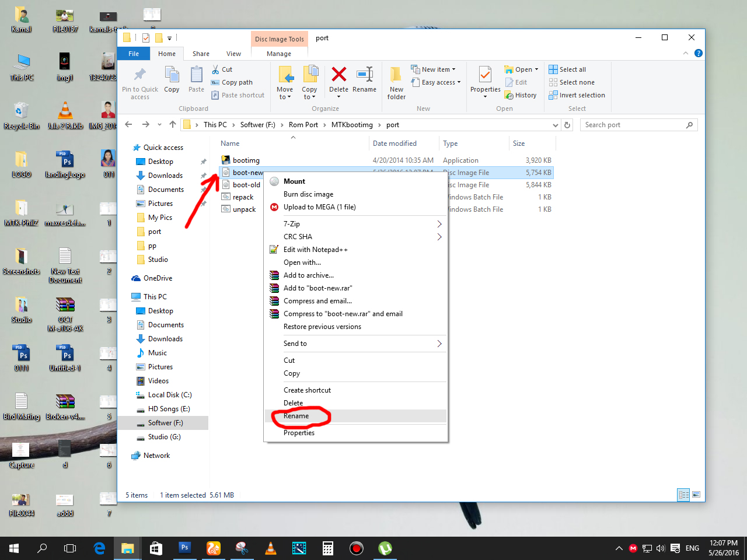This screenshot has height=560, width=747.
Task: Click Copy path in Clipboard group
Action: coord(232,82)
